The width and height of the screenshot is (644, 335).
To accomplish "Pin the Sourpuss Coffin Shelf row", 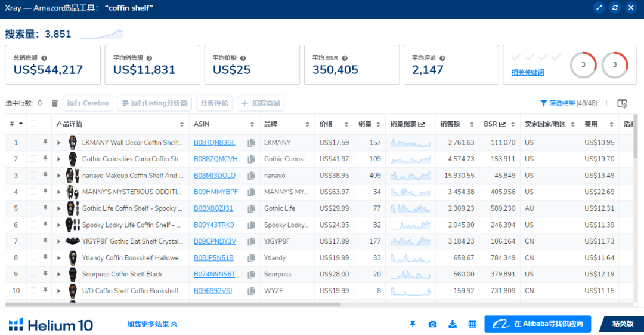I will tap(45, 273).
